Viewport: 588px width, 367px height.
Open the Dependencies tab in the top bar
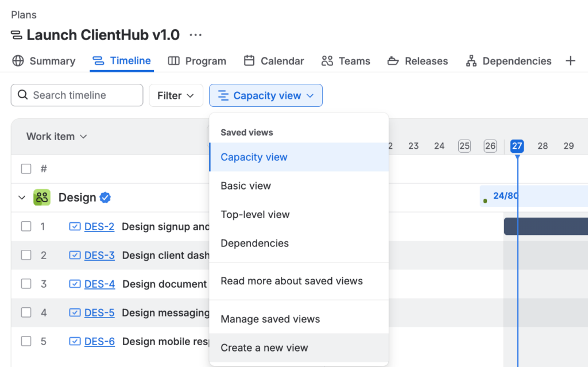(x=509, y=61)
